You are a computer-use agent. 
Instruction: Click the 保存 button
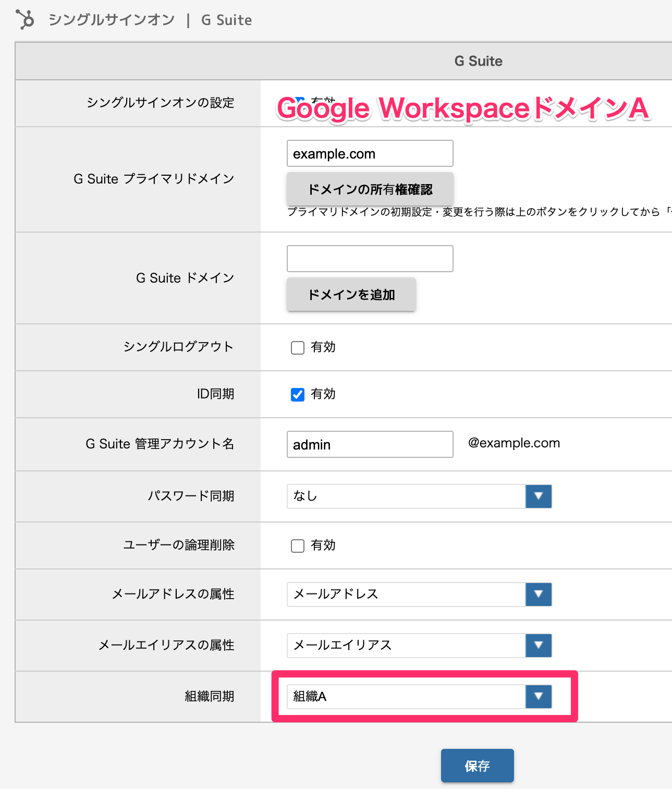[478, 766]
